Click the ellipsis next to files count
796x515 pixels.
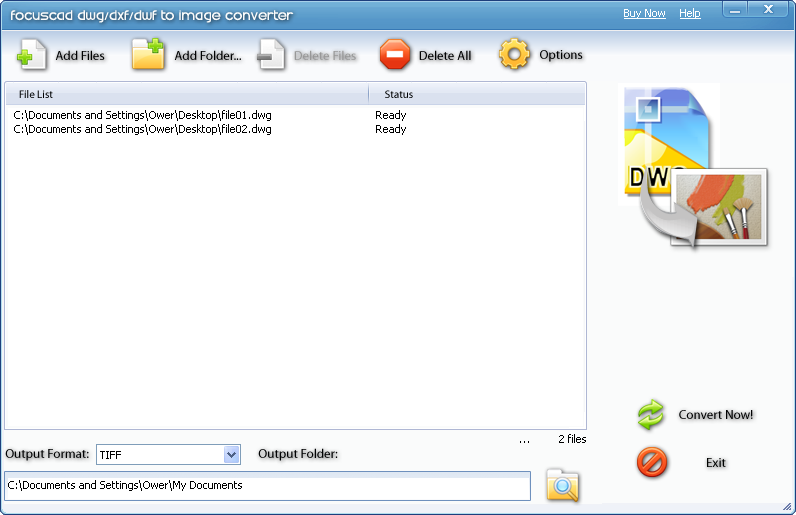[524, 442]
